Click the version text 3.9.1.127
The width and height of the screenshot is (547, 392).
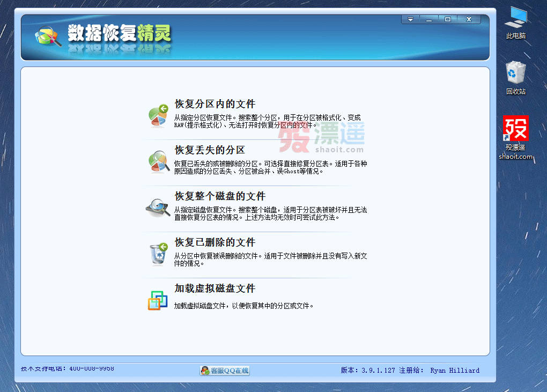[378, 371]
